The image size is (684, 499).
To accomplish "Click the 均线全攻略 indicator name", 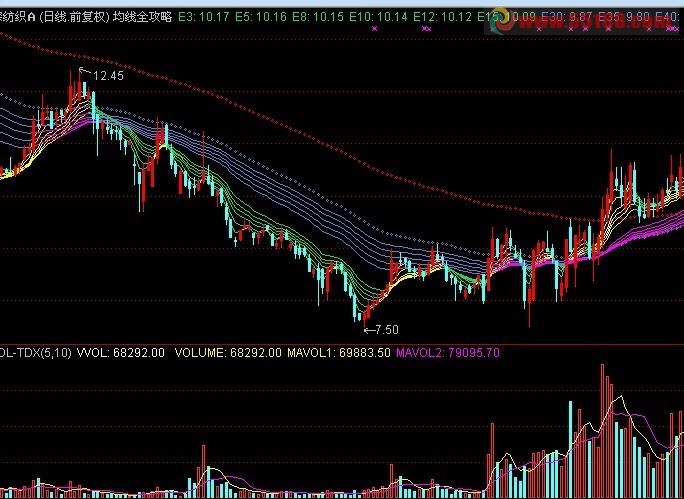I will pyautogui.click(x=143, y=17).
